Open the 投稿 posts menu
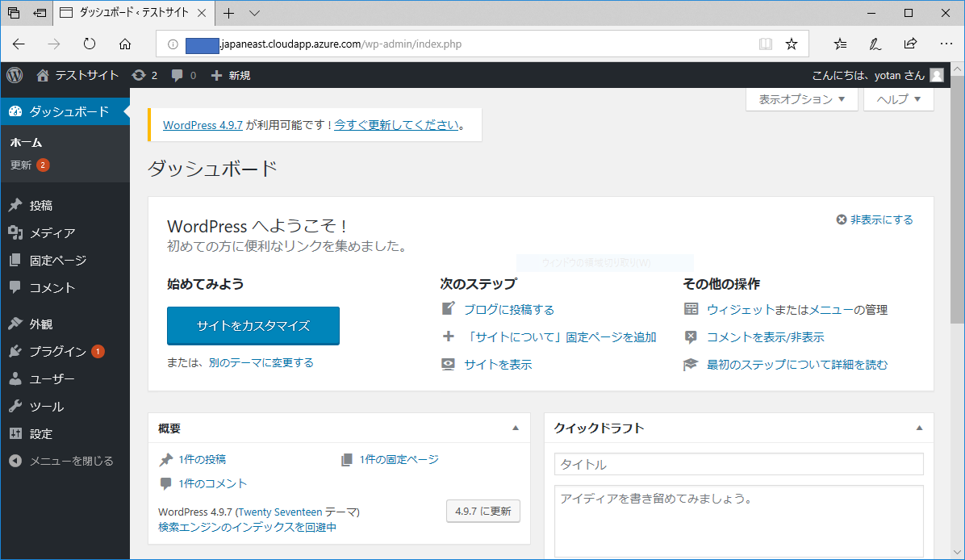 65,206
